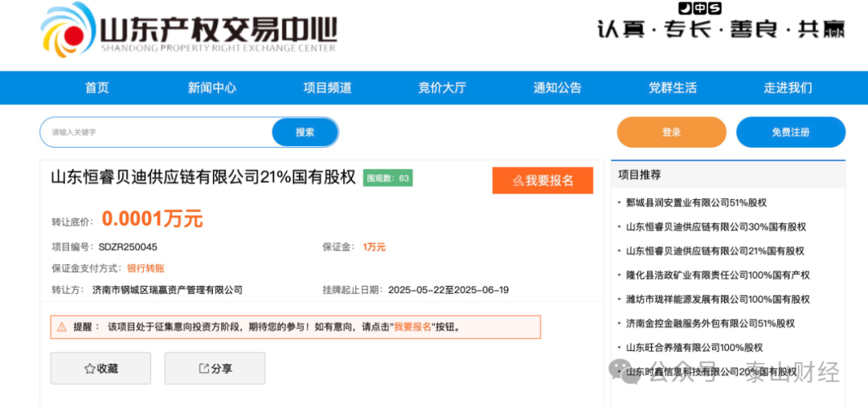
Task: Click the gavel icon on 我要报名 button
Action: click(518, 181)
